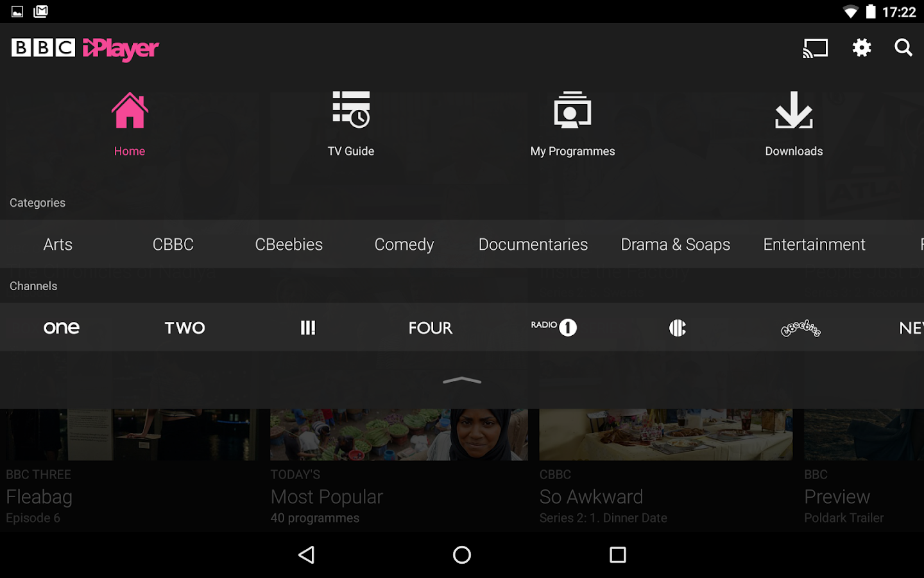Tap the 40 programmes subtitle
Image resolution: width=924 pixels, height=578 pixels.
tap(315, 518)
